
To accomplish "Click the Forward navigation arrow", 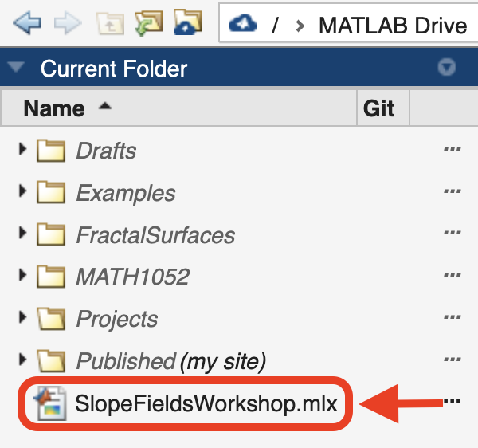I will click(68, 23).
